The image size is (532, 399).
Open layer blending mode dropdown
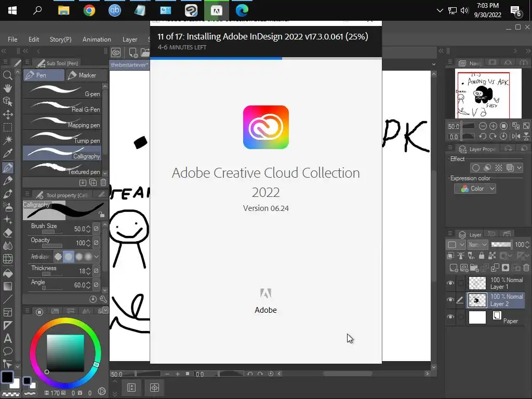478,245
